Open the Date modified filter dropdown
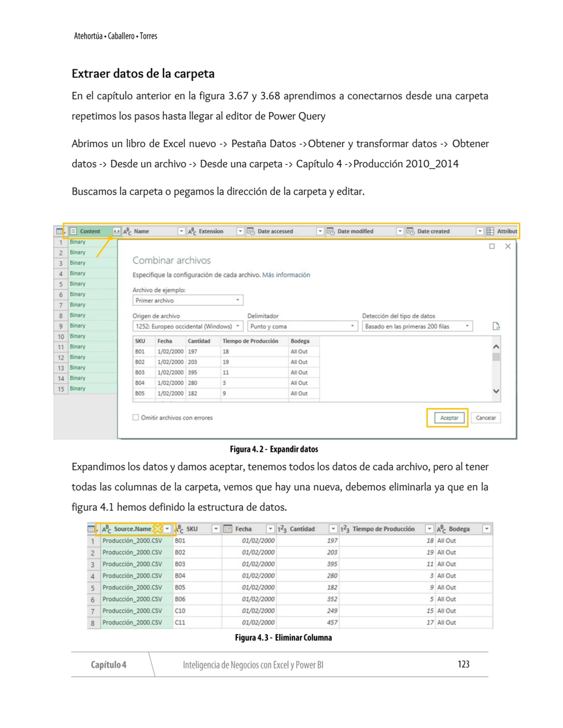Image resolution: width=563 pixels, height=728 pixels. (400, 231)
